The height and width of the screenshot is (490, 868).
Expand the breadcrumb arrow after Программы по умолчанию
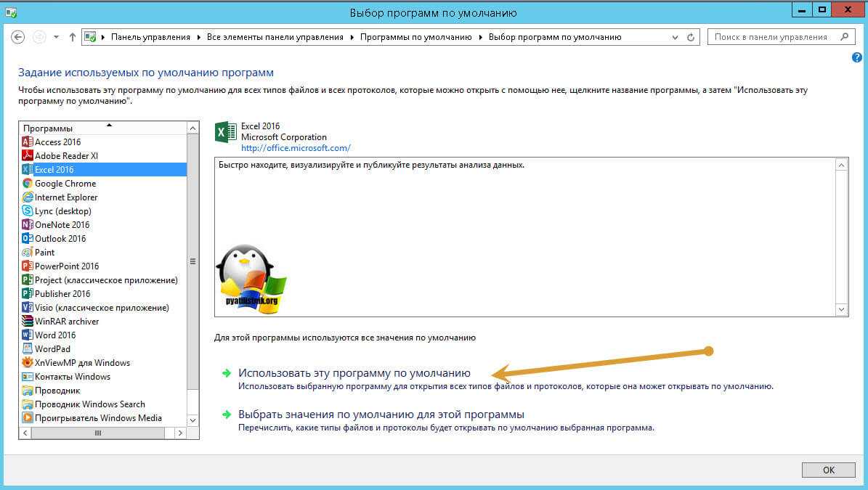(481, 37)
